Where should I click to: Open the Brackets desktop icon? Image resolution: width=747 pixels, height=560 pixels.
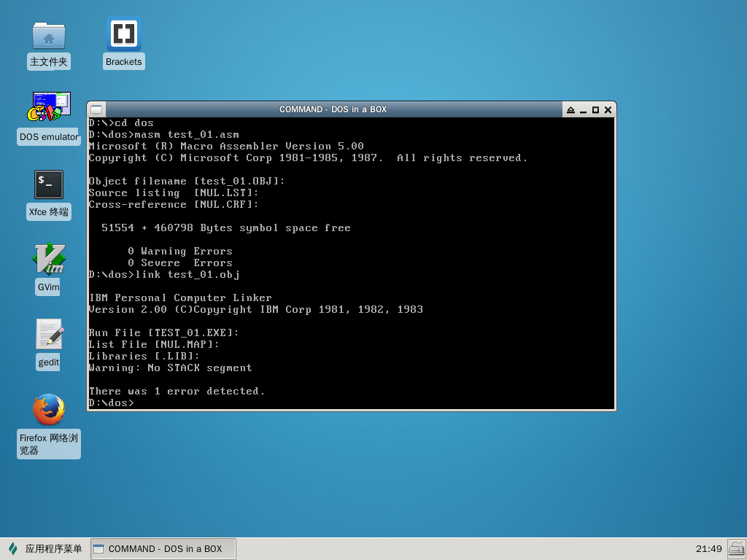123,34
